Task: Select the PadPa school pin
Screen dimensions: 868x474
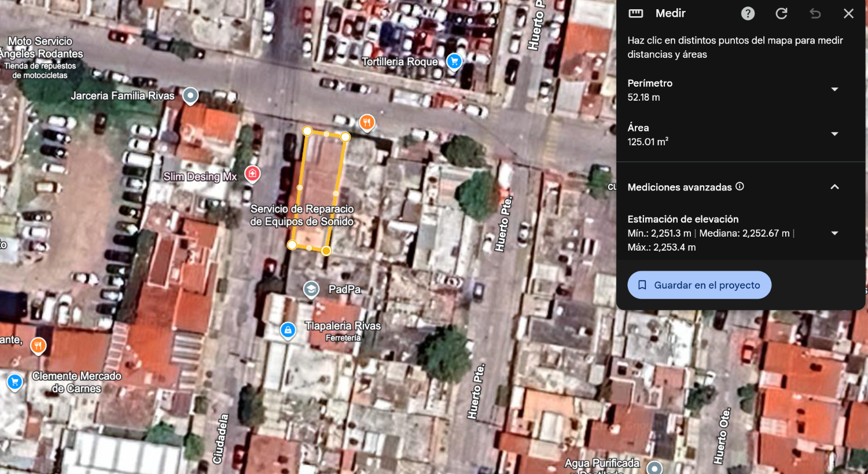Action: [x=311, y=289]
